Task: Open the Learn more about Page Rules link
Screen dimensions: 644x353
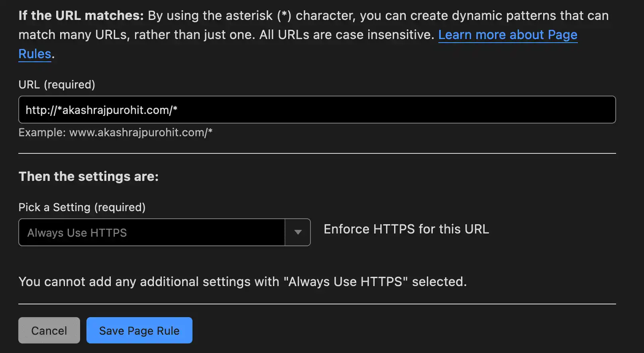Action: click(x=508, y=35)
